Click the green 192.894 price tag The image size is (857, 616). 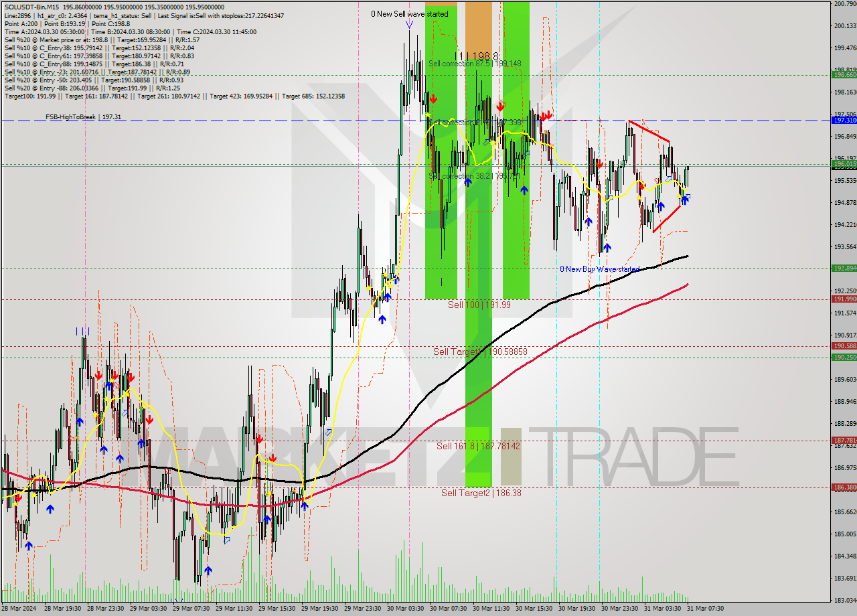coord(844,268)
